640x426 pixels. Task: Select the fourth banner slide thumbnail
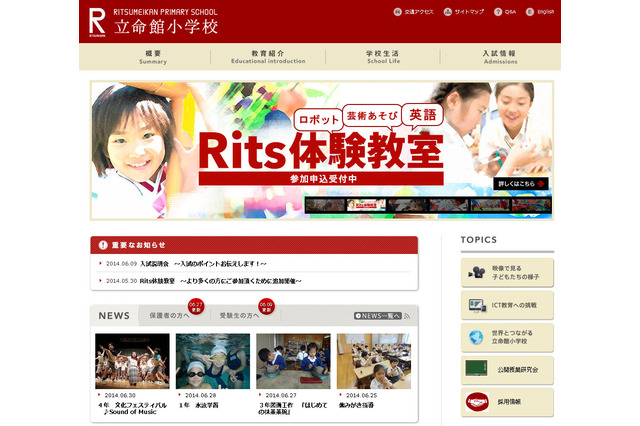click(448, 205)
